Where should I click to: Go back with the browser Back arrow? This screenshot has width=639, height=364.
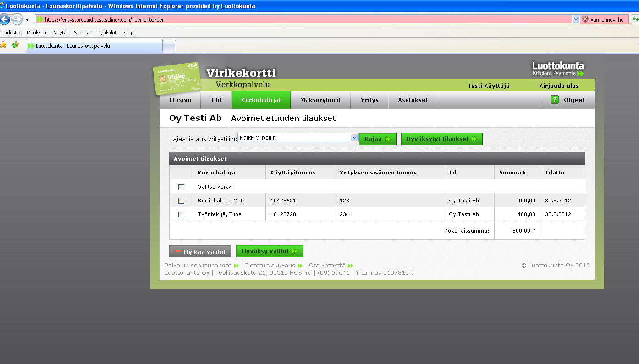tap(4, 19)
